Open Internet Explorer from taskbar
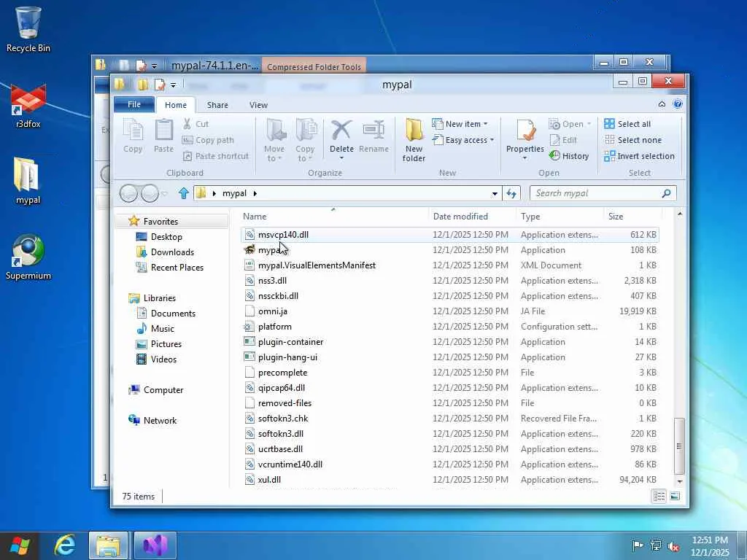747x560 pixels. pos(65,545)
